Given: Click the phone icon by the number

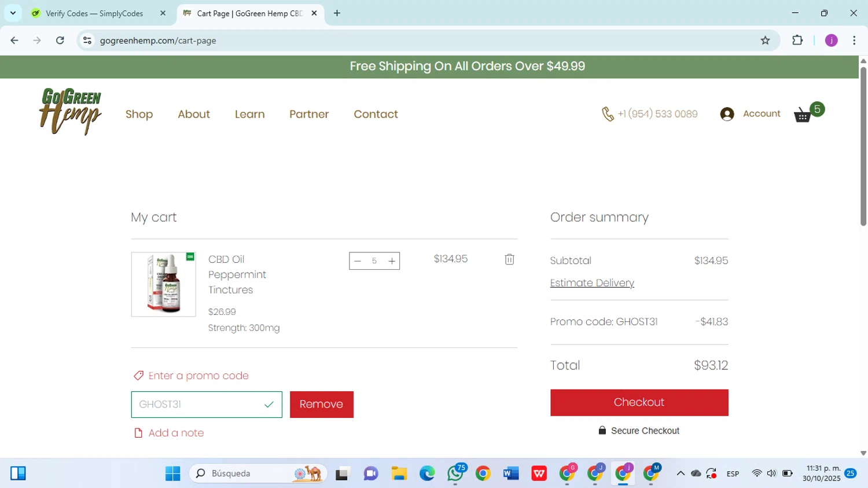Looking at the screenshot, I should 608,114.
